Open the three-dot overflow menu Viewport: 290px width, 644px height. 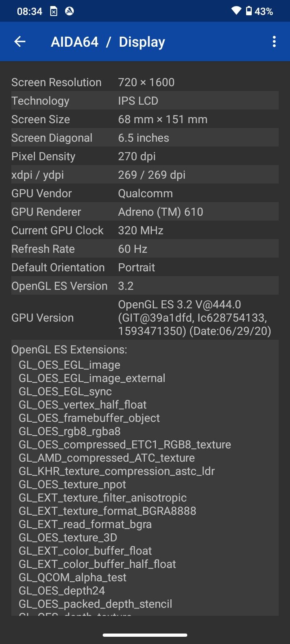pyautogui.click(x=274, y=41)
